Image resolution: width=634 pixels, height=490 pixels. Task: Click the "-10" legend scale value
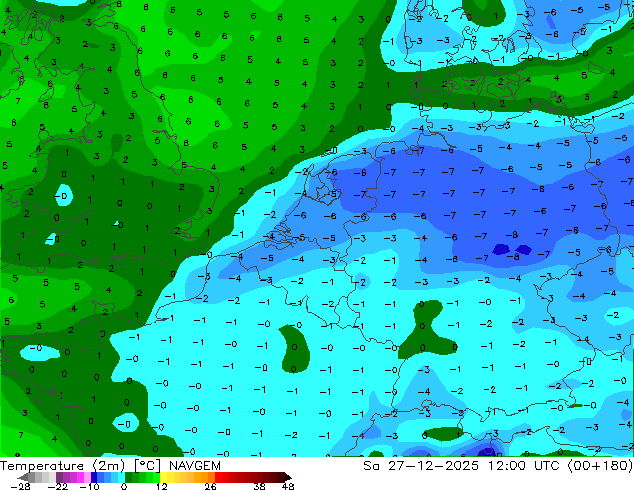89,486
